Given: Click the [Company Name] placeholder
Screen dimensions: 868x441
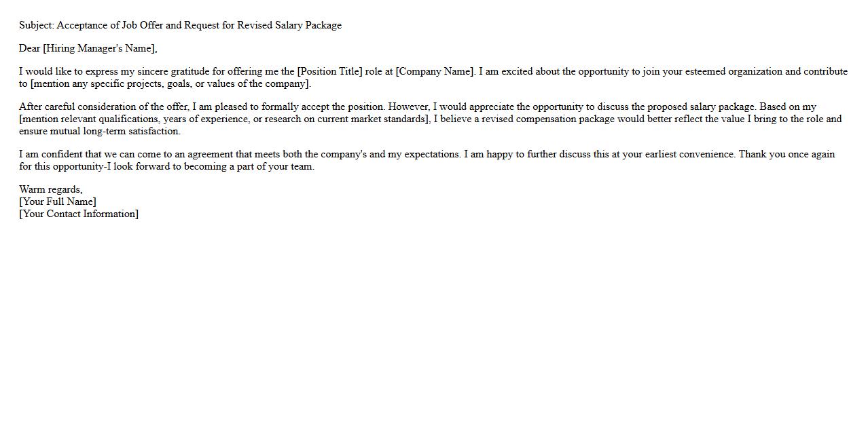Looking at the screenshot, I should (x=435, y=71).
